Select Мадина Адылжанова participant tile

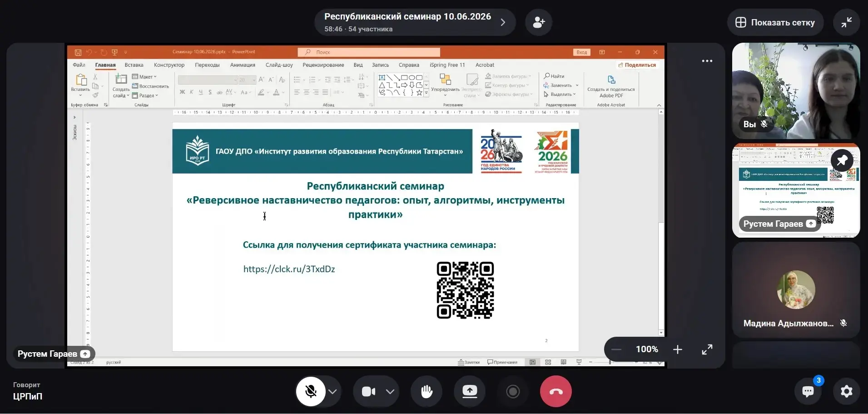point(796,289)
